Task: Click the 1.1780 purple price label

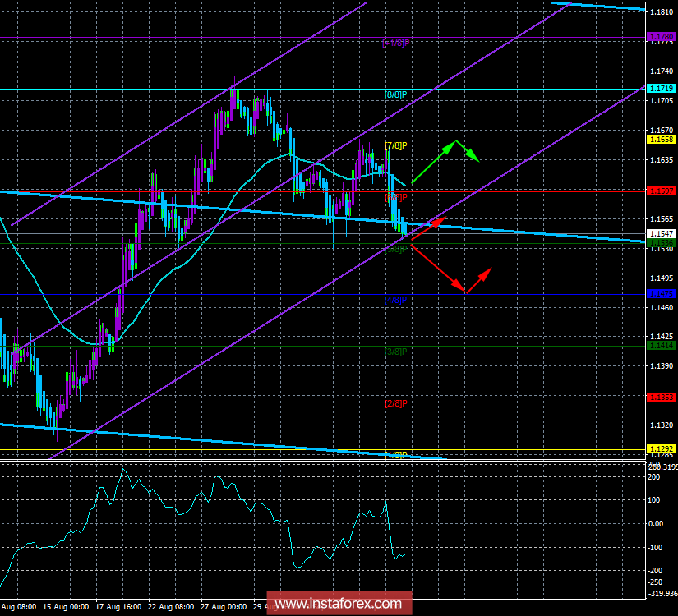Action: click(661, 37)
